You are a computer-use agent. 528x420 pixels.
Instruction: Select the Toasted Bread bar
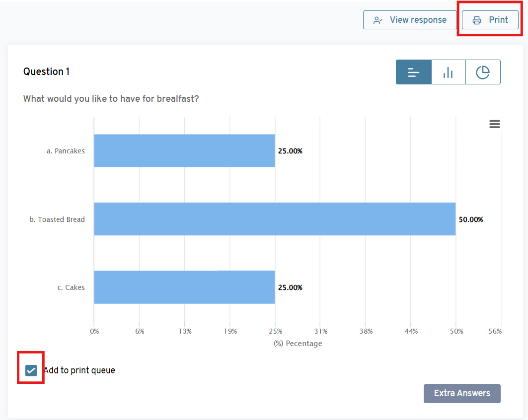[x=274, y=219]
